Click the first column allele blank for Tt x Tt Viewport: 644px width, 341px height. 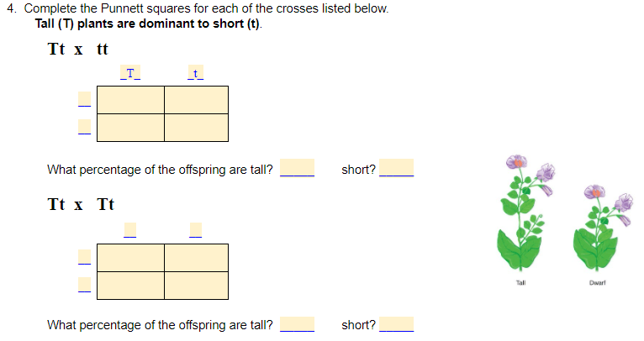click(x=129, y=228)
